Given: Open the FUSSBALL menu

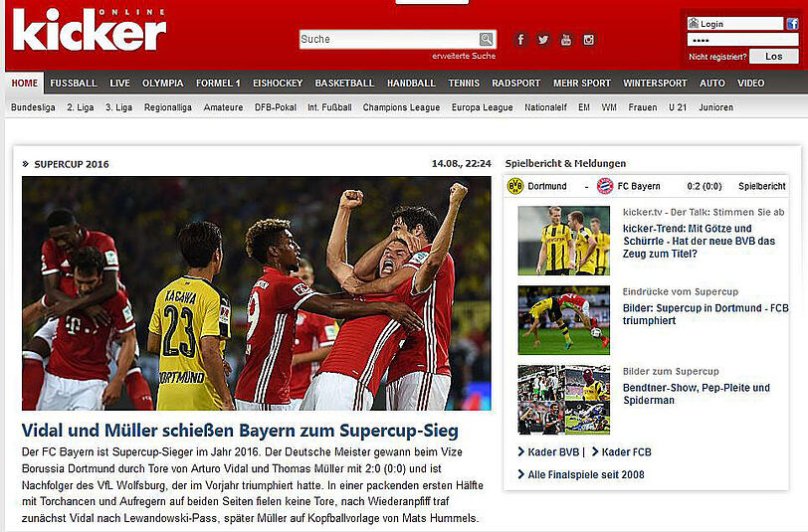Looking at the screenshot, I should point(74,83).
